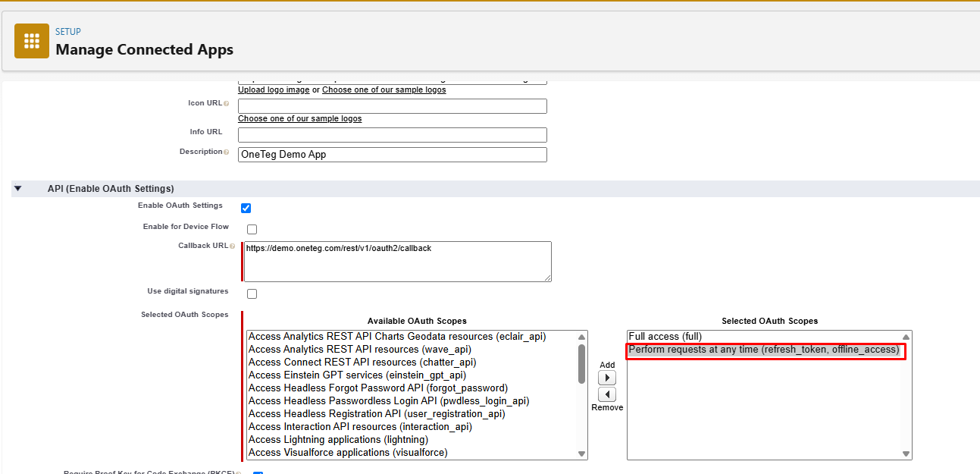Select Access Einstein GPT services scope

357,375
